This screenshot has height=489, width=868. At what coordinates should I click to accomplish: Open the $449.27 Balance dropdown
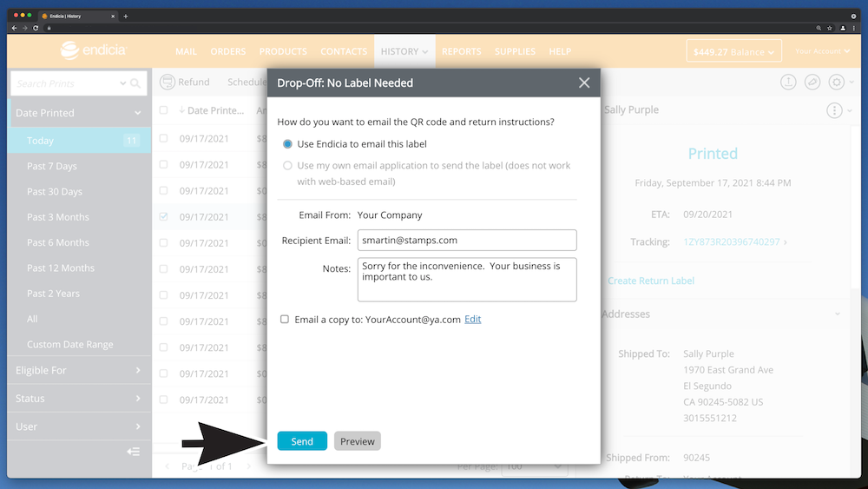[x=733, y=52]
